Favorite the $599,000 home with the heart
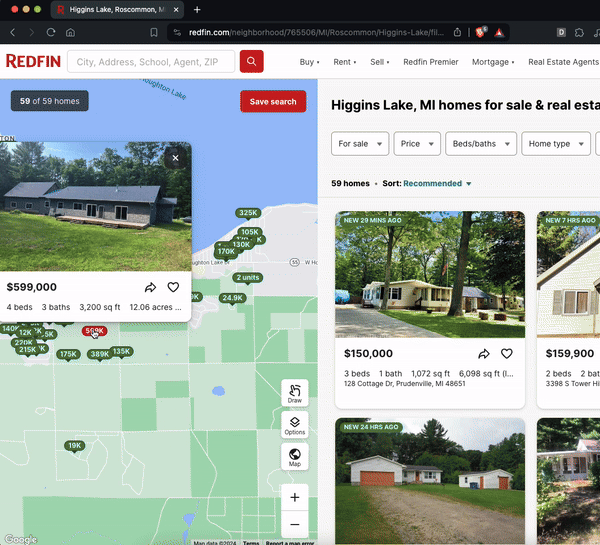This screenshot has height=545, width=600. click(173, 287)
